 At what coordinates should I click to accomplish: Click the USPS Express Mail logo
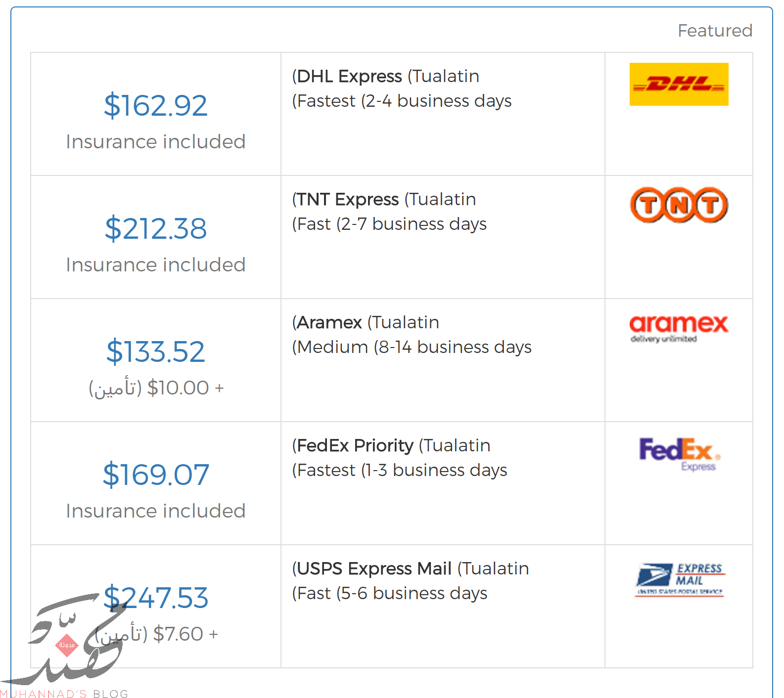680,579
